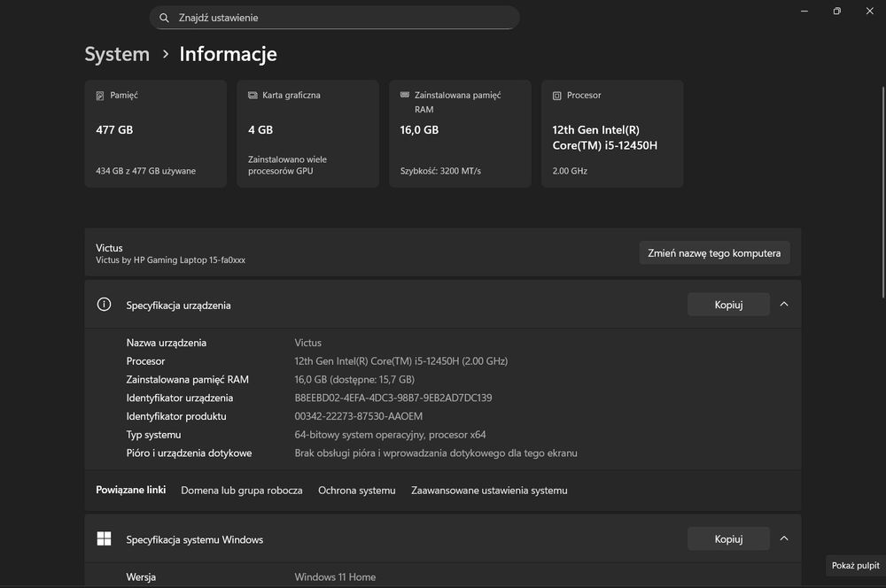Click the 'Victus' device name value

(308, 343)
